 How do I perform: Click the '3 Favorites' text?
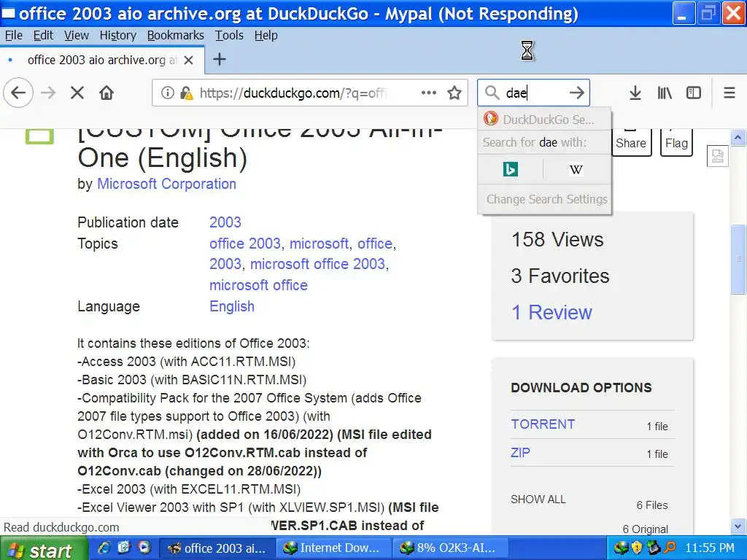pos(560,276)
